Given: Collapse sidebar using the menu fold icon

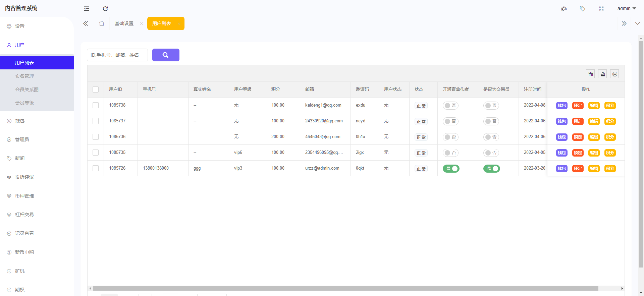Looking at the screenshot, I should point(87,9).
